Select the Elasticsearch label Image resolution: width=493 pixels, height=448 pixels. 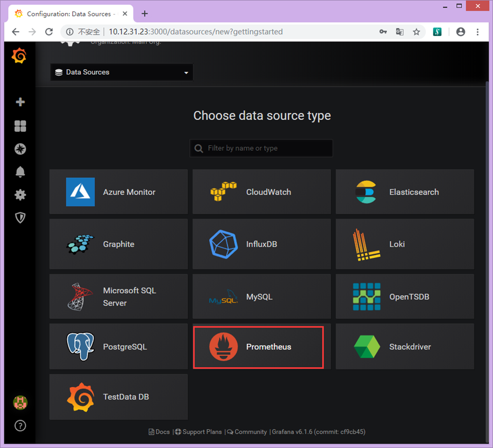pyautogui.click(x=414, y=192)
